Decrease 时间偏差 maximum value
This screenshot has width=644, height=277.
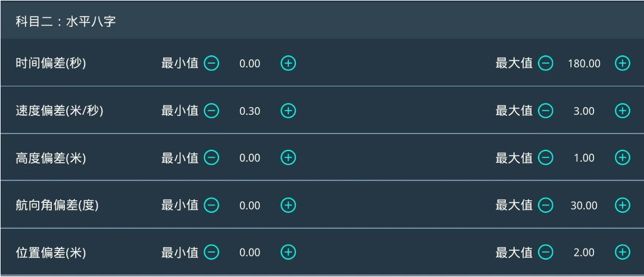tap(546, 63)
